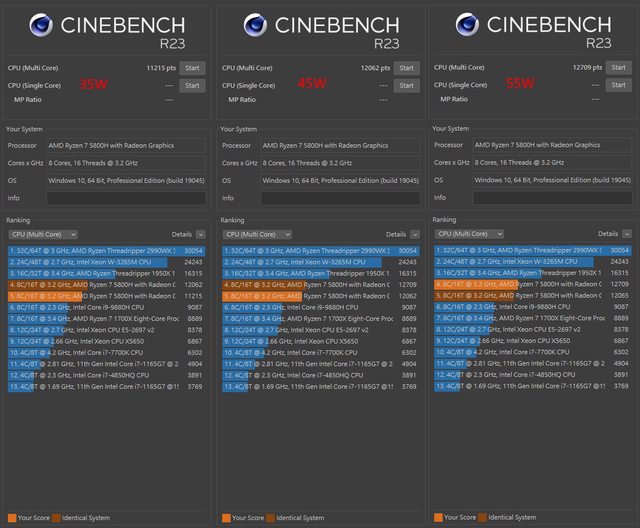The width and height of the screenshot is (640, 528).
Task: Start the Single Core test in 35W panel
Action: (x=192, y=85)
